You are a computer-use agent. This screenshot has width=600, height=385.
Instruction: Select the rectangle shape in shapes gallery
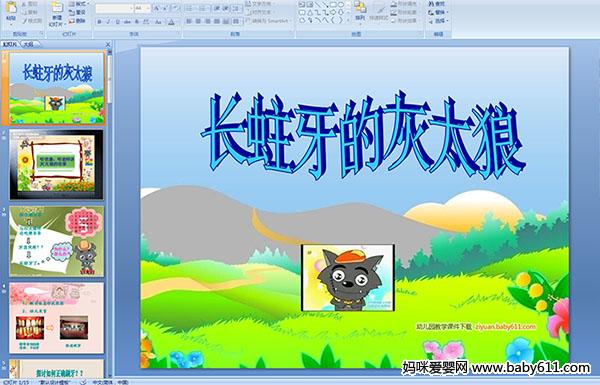coord(333,4)
